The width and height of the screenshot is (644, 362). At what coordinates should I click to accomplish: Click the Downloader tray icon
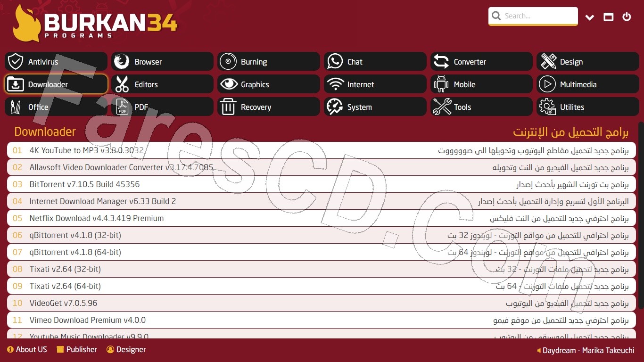16,84
